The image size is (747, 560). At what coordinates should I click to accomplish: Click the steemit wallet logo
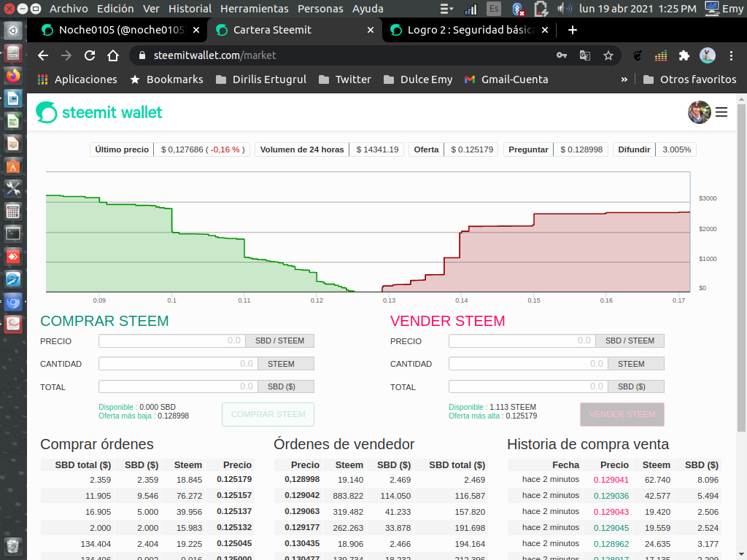(x=99, y=112)
